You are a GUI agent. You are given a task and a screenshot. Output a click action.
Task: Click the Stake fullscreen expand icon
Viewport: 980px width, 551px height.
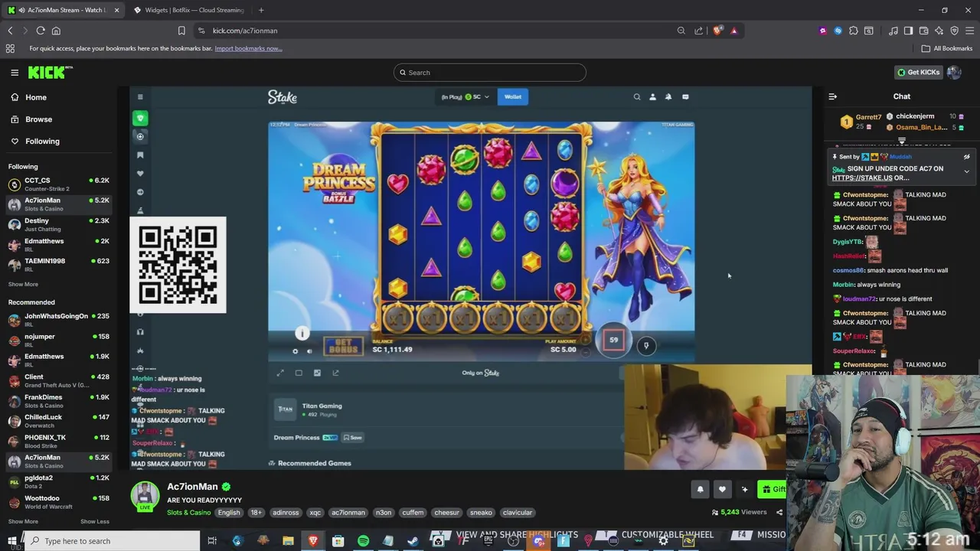pyautogui.click(x=280, y=373)
